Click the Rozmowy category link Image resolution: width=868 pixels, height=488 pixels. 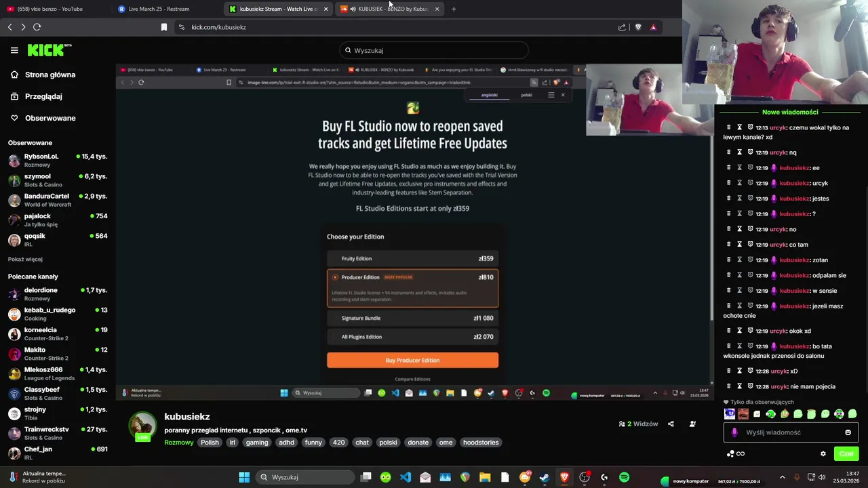tap(179, 443)
